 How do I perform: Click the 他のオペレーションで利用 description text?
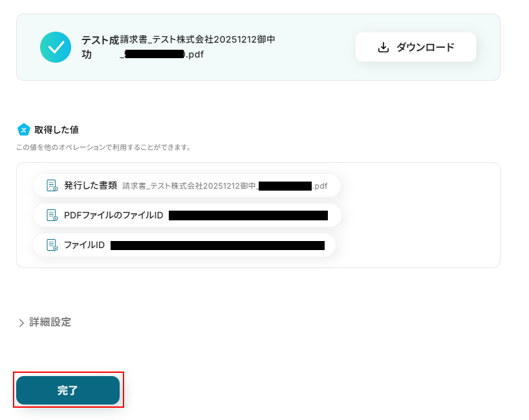(103, 147)
